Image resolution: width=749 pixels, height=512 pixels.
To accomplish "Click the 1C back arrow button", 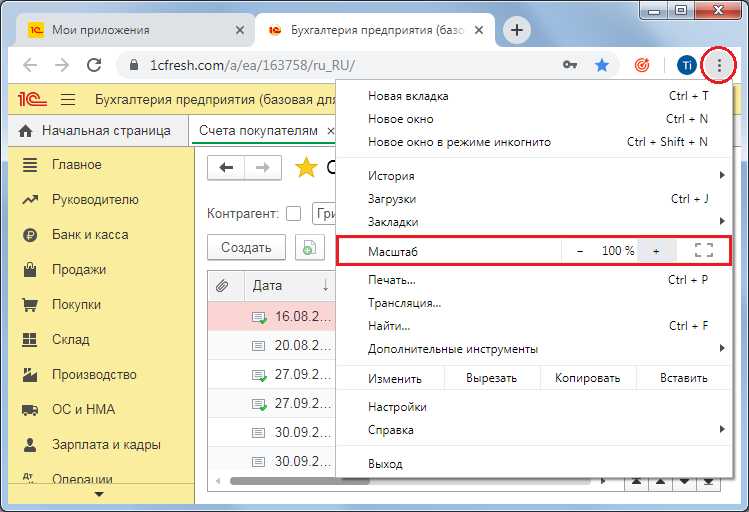I will 226,168.
